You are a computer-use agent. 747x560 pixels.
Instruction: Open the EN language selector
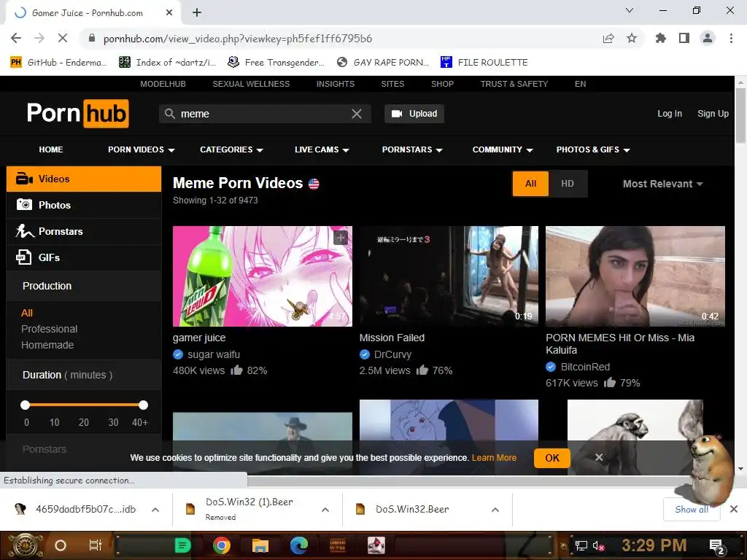[580, 84]
